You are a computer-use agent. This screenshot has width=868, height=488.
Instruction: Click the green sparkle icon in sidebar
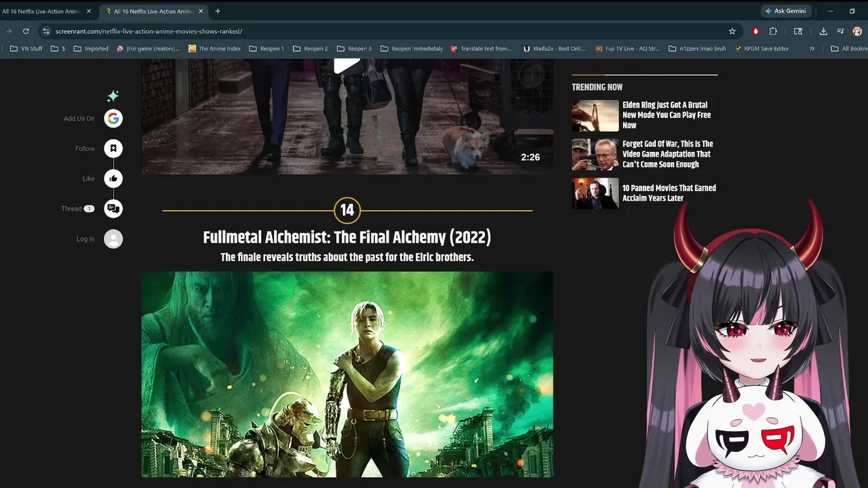tap(113, 96)
